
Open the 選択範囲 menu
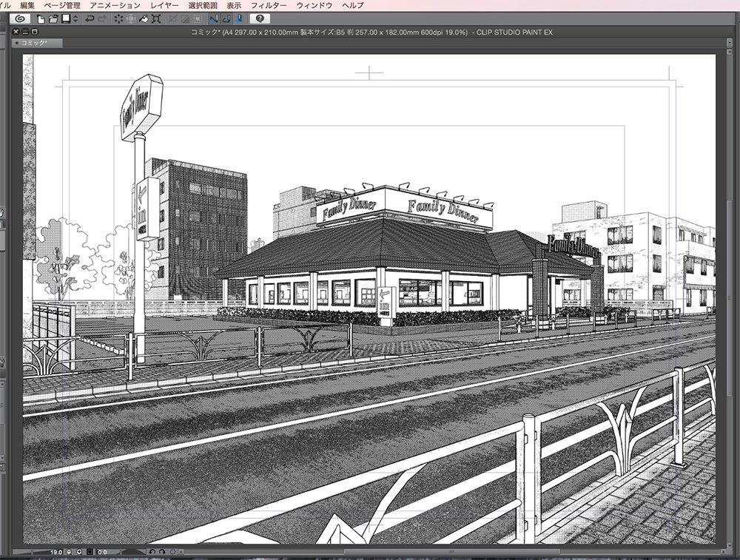point(203,5)
